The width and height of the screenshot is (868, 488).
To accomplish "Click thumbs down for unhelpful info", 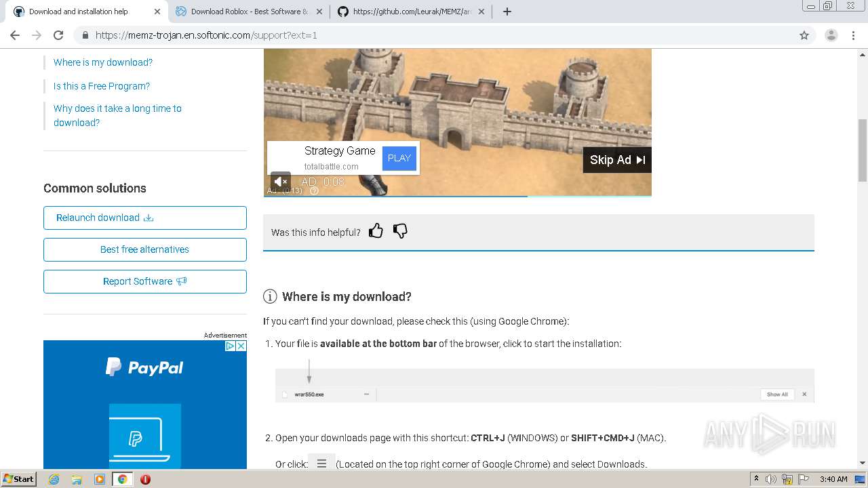I will coord(400,231).
